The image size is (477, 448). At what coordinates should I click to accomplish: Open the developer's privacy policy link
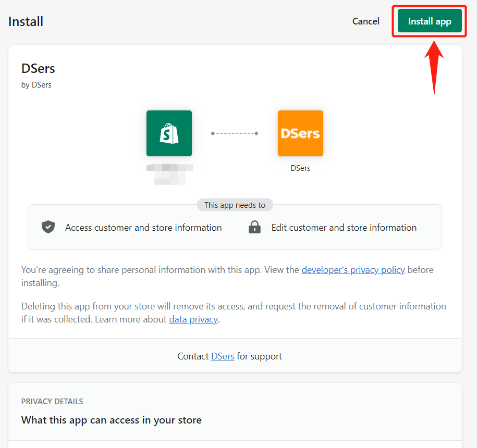tap(353, 270)
